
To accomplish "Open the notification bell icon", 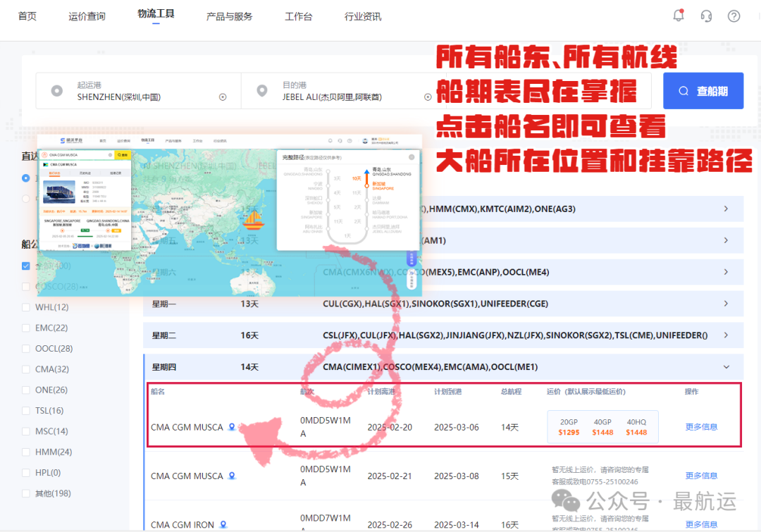I will 679,16.
